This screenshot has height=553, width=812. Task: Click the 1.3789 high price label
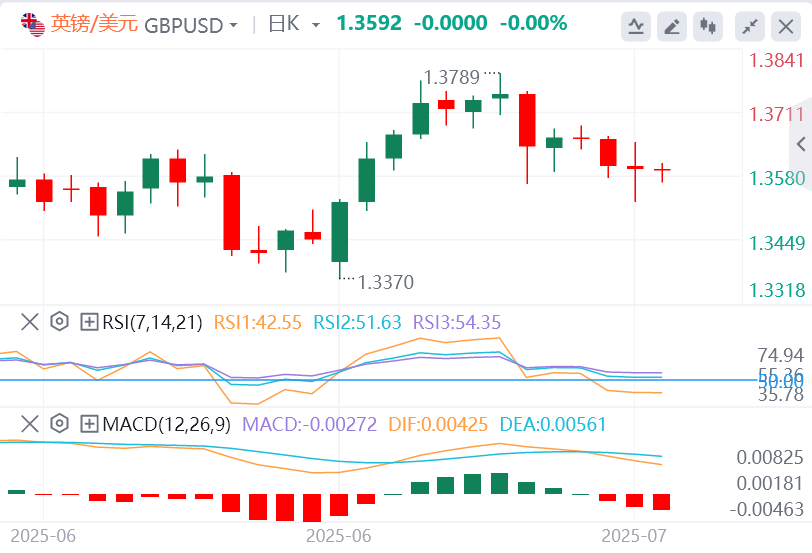[x=452, y=77]
